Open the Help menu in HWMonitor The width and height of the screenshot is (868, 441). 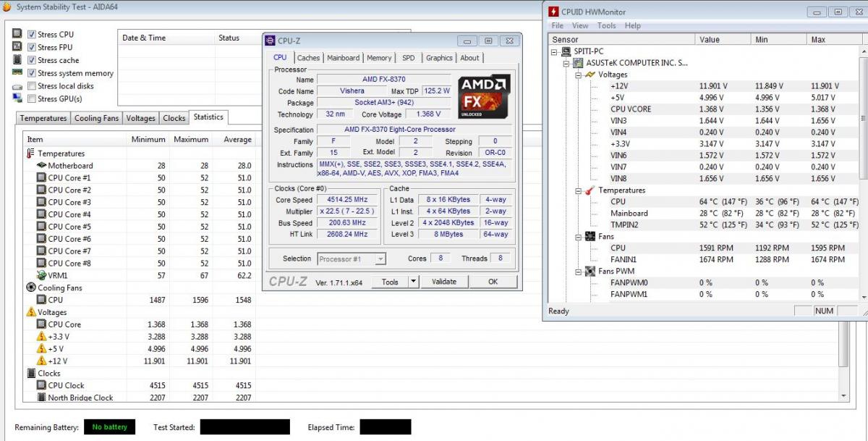(633, 25)
